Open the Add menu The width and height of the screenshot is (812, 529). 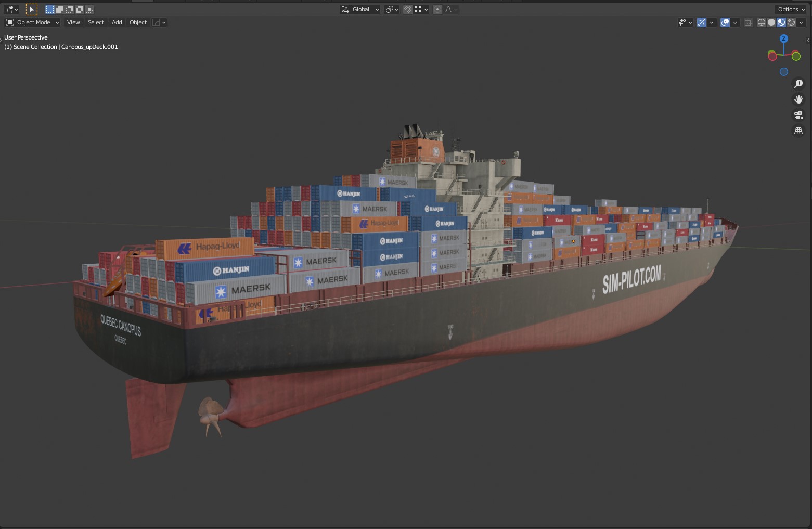[x=117, y=22]
